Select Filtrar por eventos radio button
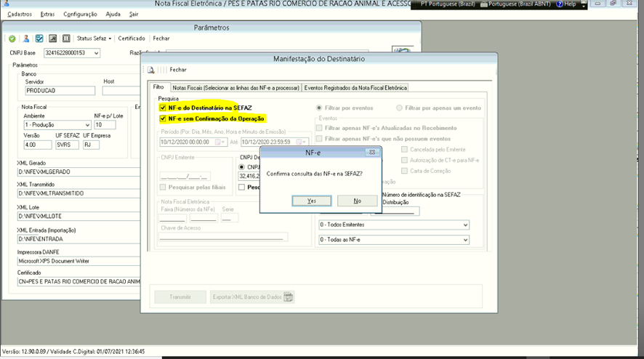This screenshot has width=644, height=359. coord(318,108)
